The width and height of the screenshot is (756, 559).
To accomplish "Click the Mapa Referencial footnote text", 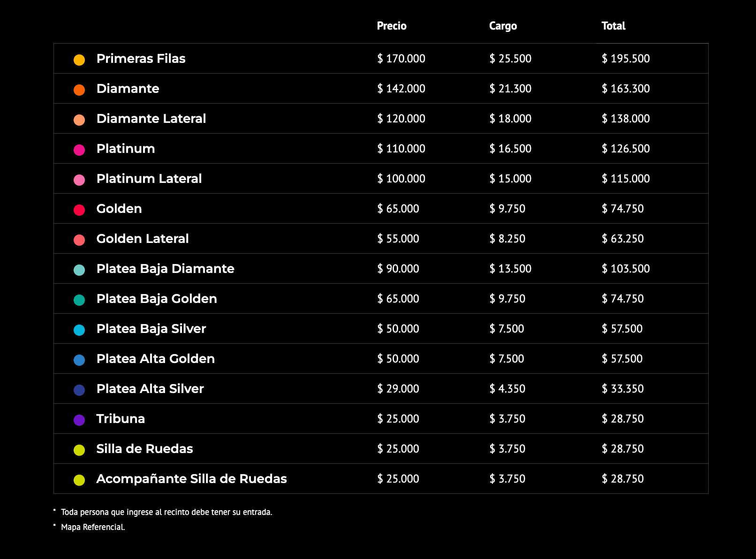I will point(93,527).
